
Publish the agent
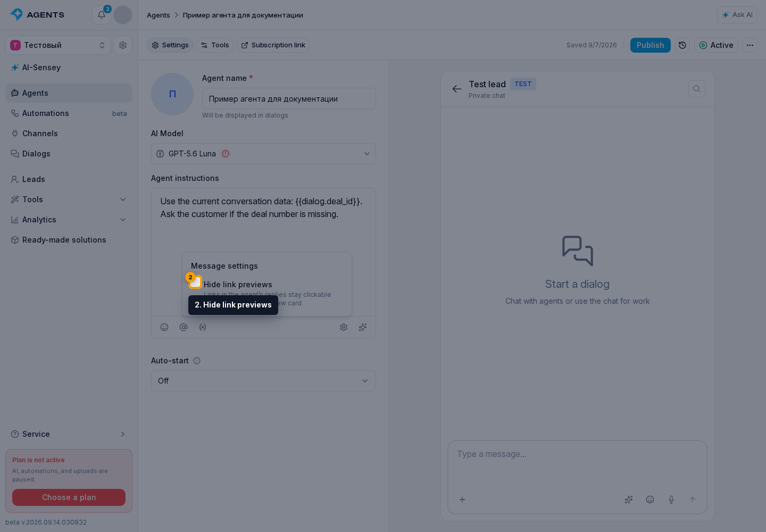point(650,45)
